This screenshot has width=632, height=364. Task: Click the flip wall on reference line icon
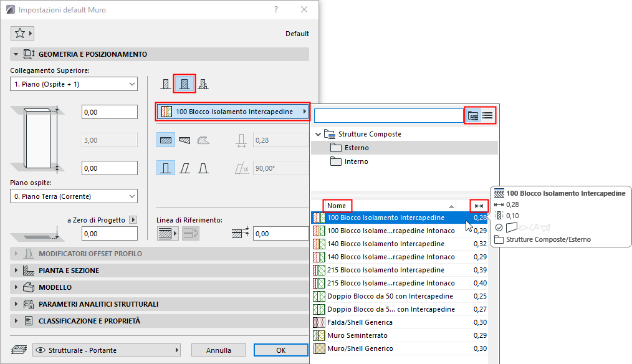(191, 233)
